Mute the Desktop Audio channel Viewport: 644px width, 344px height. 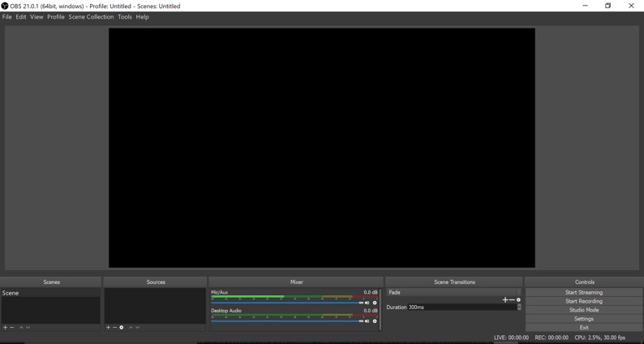(x=367, y=321)
